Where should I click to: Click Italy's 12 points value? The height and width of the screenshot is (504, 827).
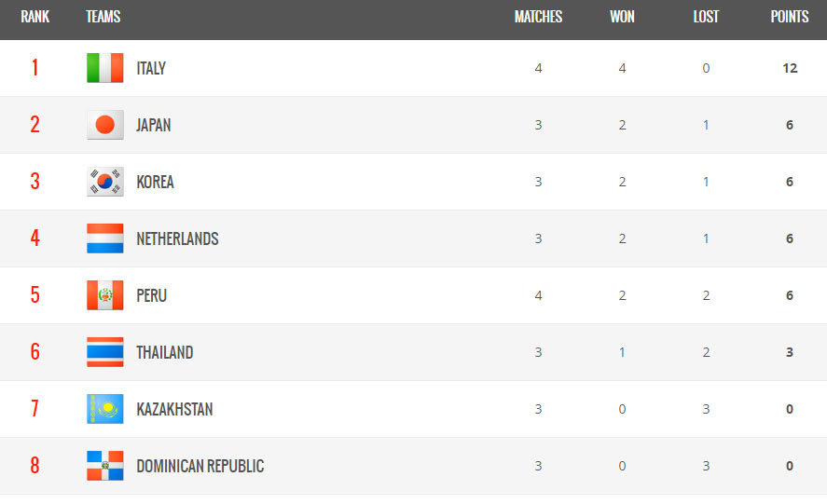[790, 68]
